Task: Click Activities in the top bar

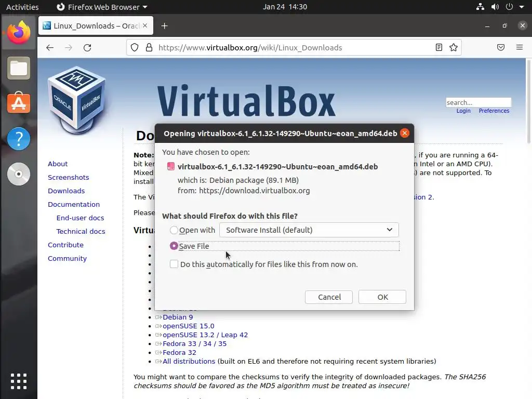Action: click(x=22, y=7)
